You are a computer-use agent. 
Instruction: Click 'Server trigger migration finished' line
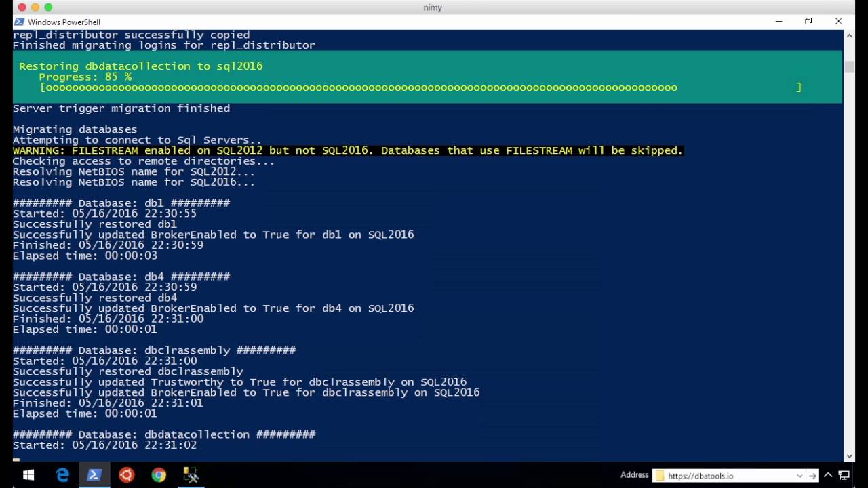click(121, 108)
